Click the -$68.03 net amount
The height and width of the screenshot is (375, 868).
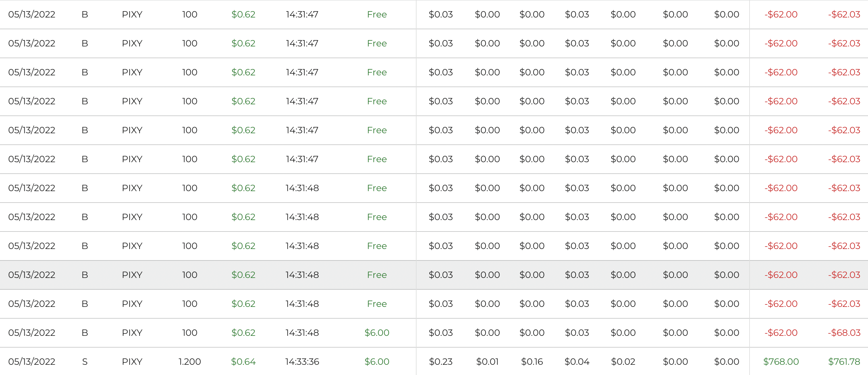click(x=844, y=332)
